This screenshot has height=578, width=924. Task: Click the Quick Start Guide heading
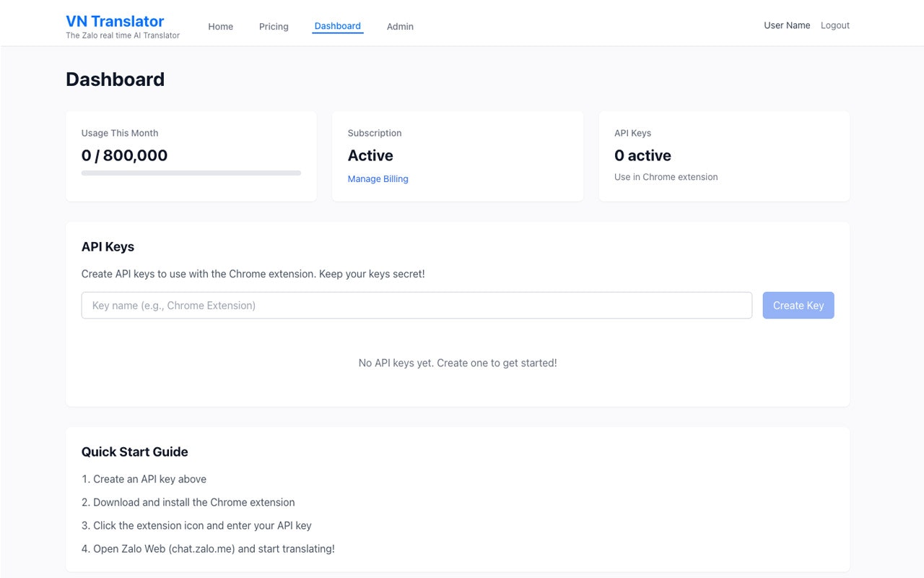click(x=134, y=452)
